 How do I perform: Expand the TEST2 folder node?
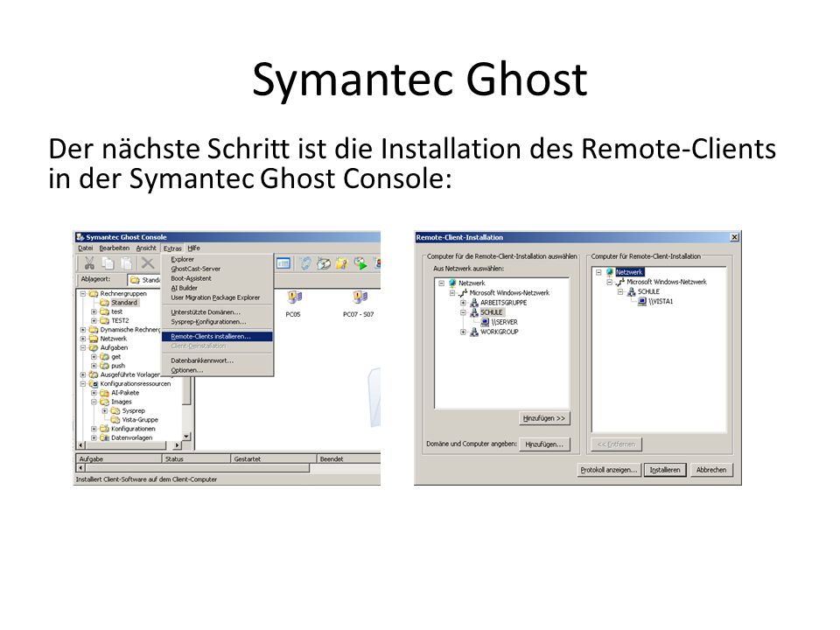pos(94,320)
